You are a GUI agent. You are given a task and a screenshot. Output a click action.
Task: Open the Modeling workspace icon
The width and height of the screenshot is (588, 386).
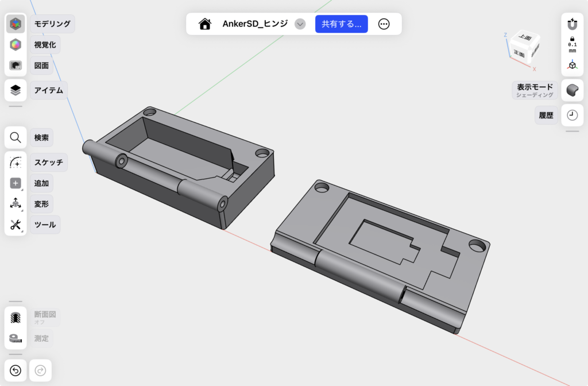coord(16,24)
